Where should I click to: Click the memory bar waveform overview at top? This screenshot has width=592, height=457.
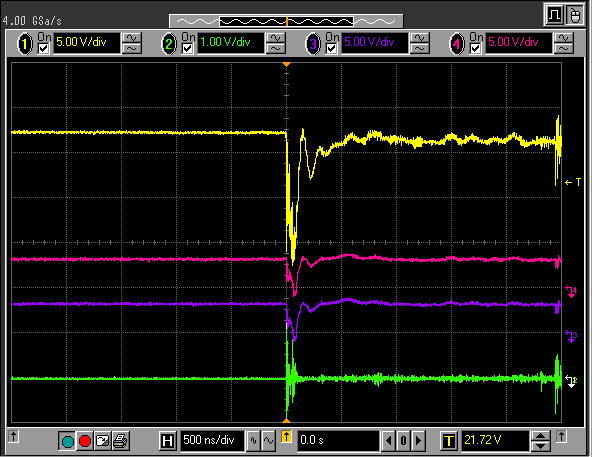tap(286, 21)
